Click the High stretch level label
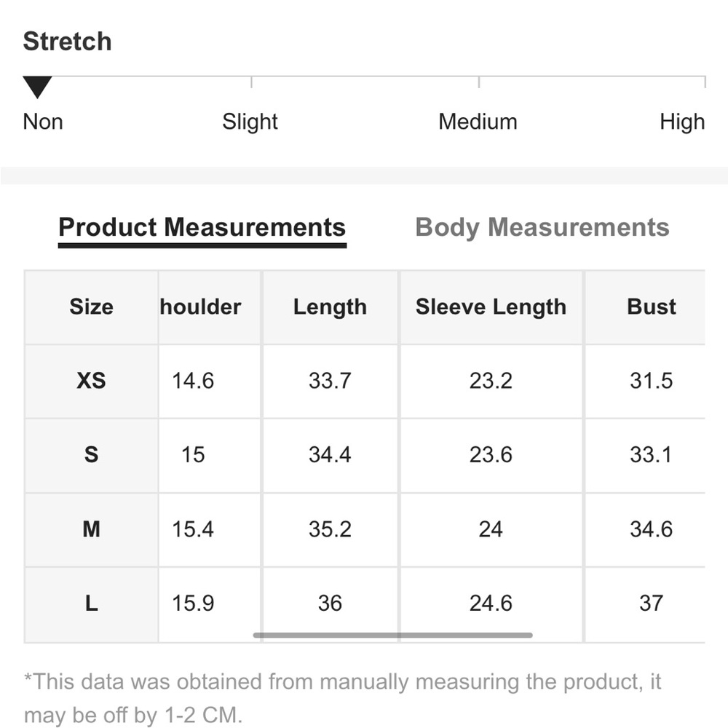Screen dimensions: 728x728 (x=682, y=122)
